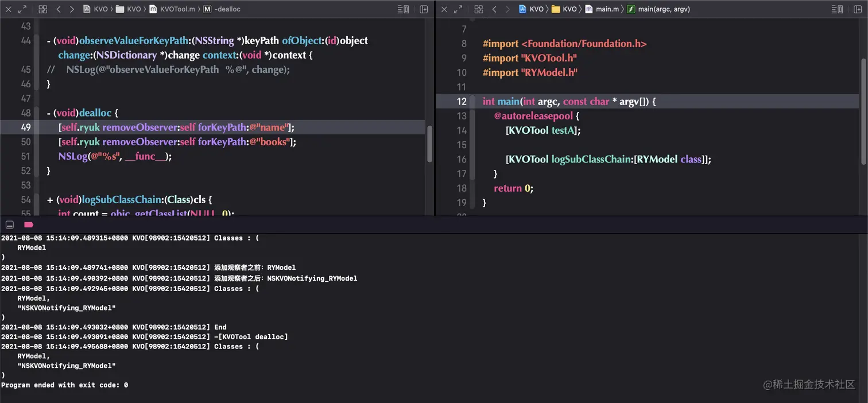Screen dimensions: 868x403
Task: Toggle the pink breakpoints activation tag
Action: click(28, 225)
